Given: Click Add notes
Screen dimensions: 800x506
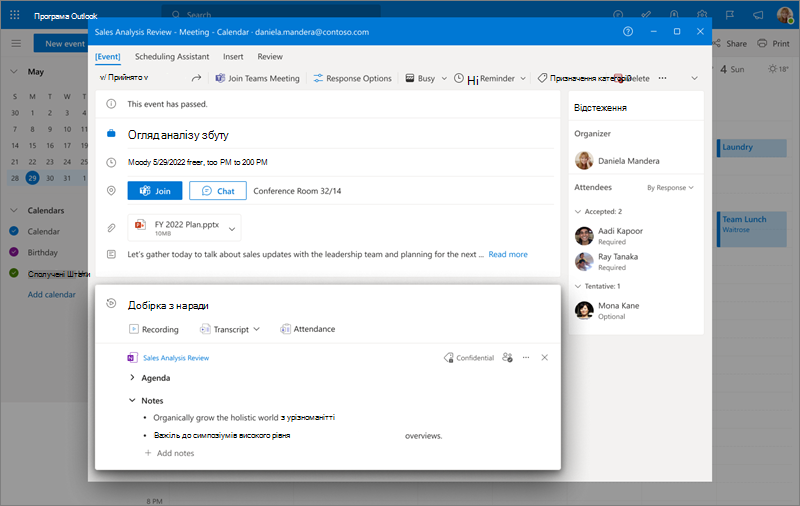Looking at the screenshot, I should [169, 453].
